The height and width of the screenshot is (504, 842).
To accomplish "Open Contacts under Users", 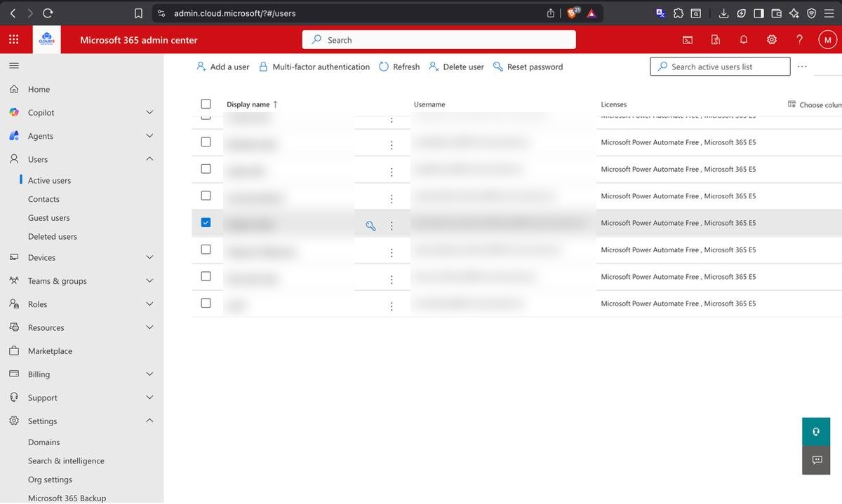I will (x=44, y=199).
